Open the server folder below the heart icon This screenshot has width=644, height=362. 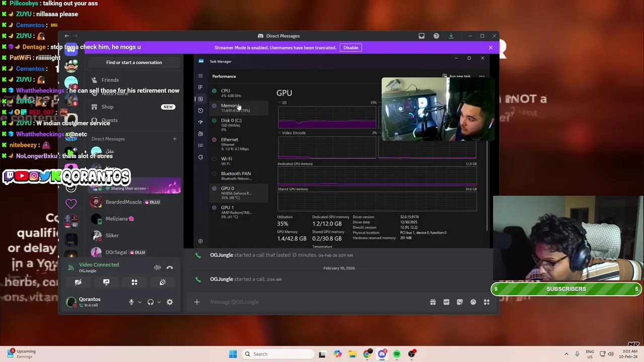[71, 221]
